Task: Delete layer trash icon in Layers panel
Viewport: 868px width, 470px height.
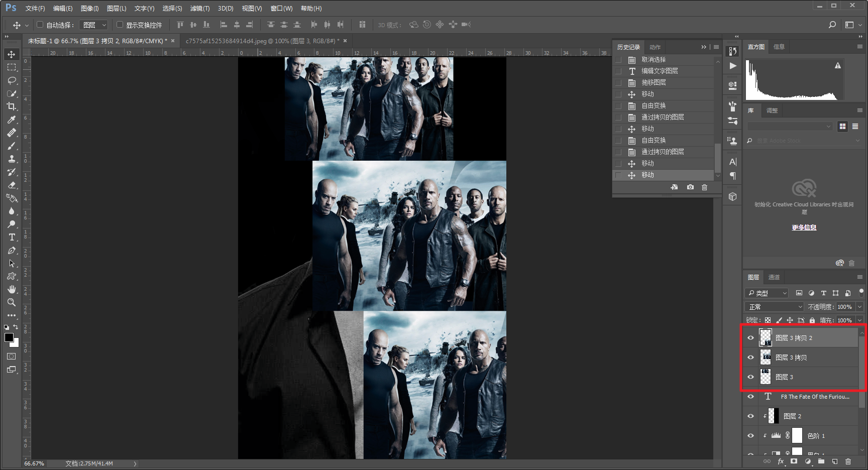Action: (x=848, y=461)
